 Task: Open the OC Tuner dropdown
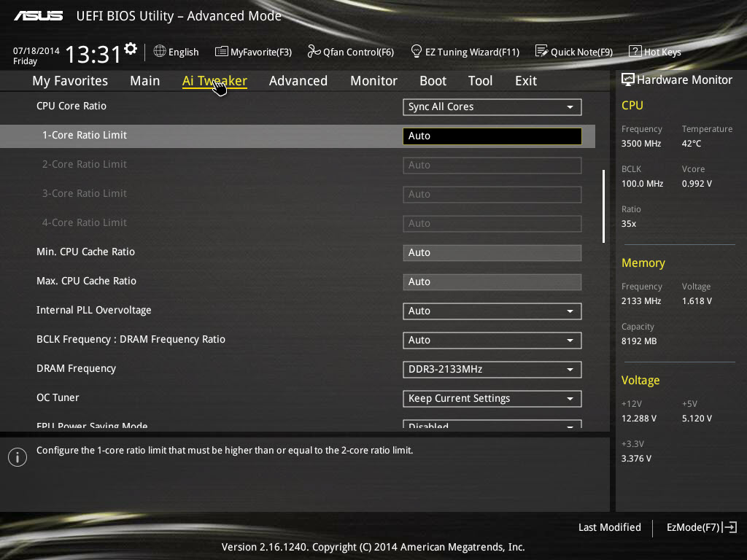[492, 399]
